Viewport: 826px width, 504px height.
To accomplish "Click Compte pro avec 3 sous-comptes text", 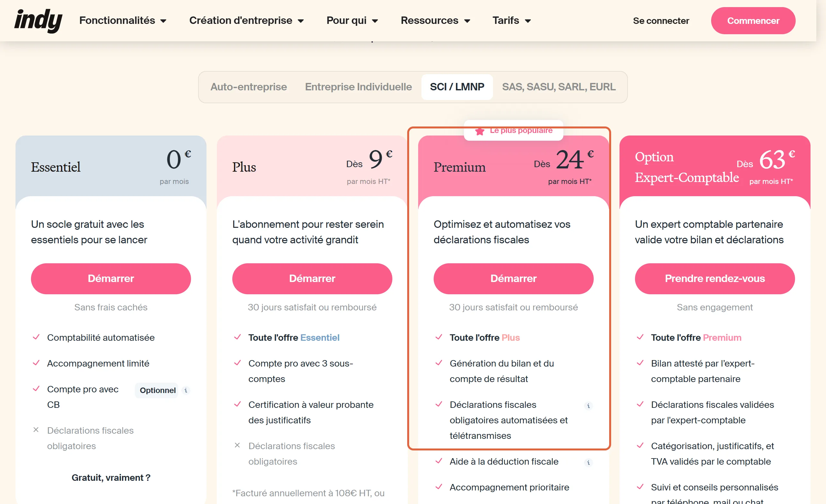I will (301, 371).
